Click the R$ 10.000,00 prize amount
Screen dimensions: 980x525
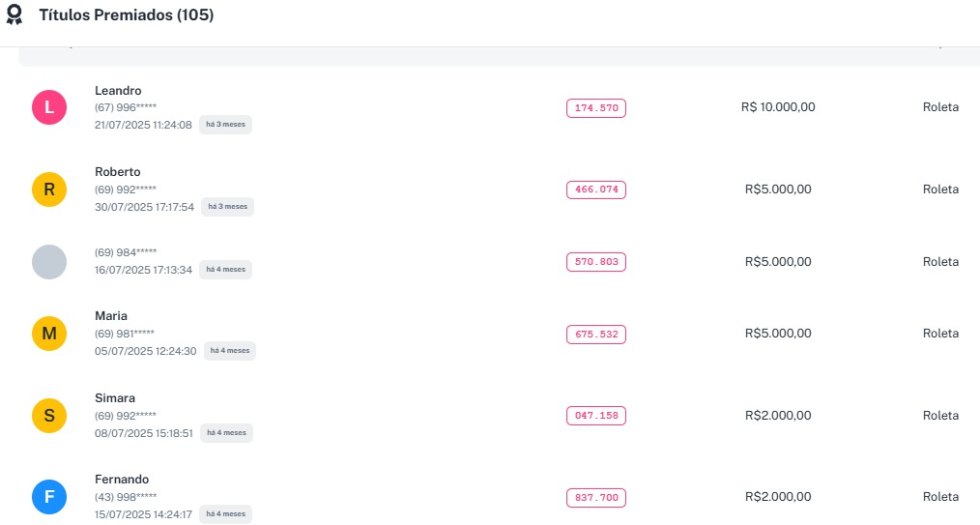778,107
